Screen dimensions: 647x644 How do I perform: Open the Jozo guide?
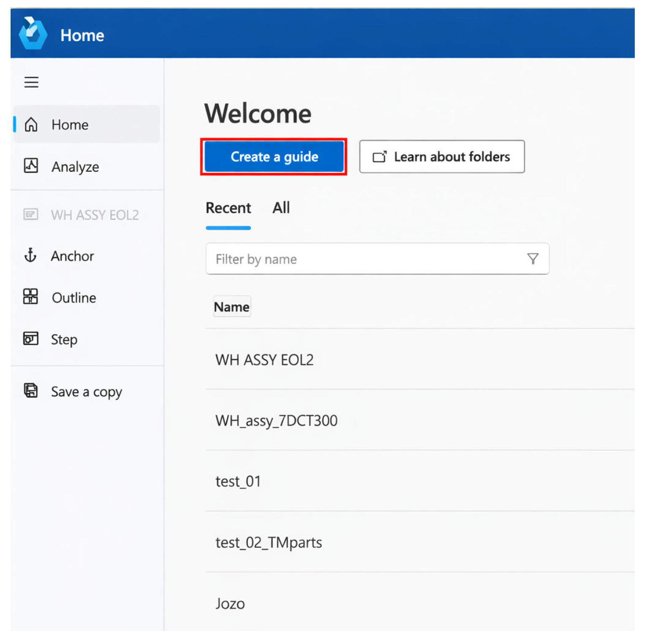(x=230, y=603)
